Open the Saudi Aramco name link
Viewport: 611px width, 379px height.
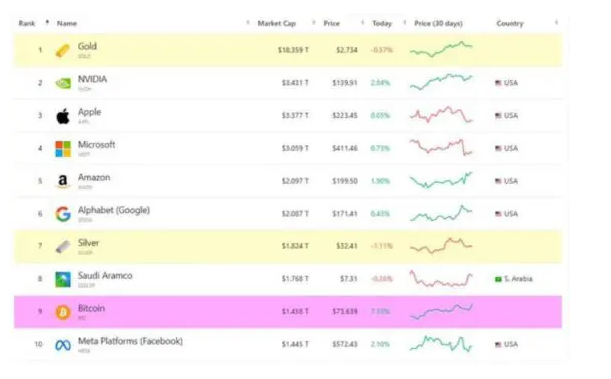105,276
